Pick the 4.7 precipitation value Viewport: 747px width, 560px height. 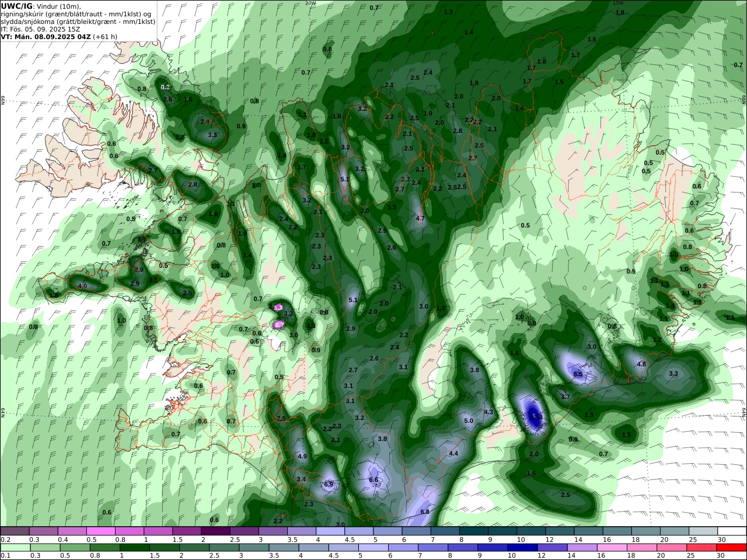coord(420,218)
